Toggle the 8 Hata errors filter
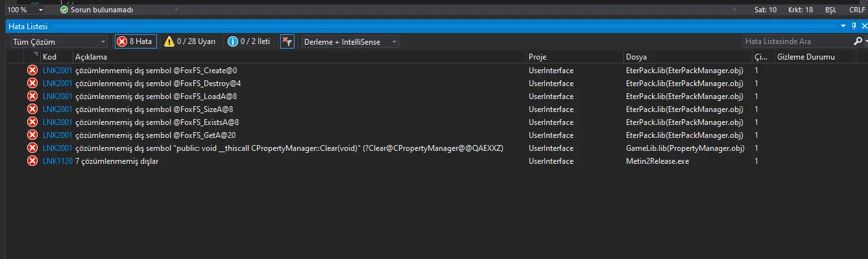The height and width of the screenshot is (259, 868). (136, 41)
